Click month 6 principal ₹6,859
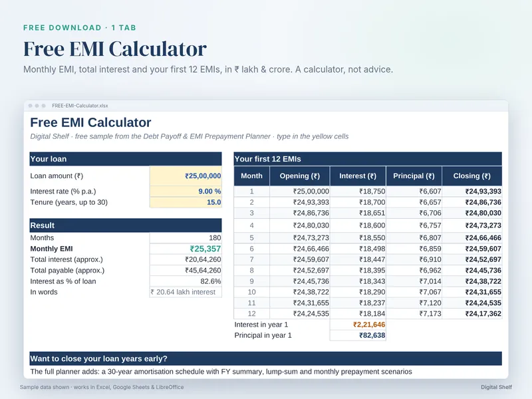Image resolution: width=532 pixels, height=399 pixels. (x=414, y=249)
